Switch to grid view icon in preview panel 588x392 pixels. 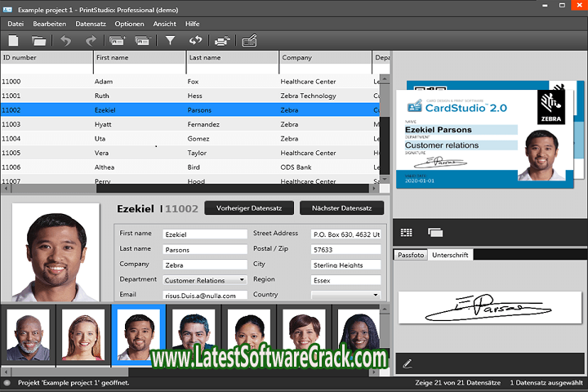click(x=406, y=233)
